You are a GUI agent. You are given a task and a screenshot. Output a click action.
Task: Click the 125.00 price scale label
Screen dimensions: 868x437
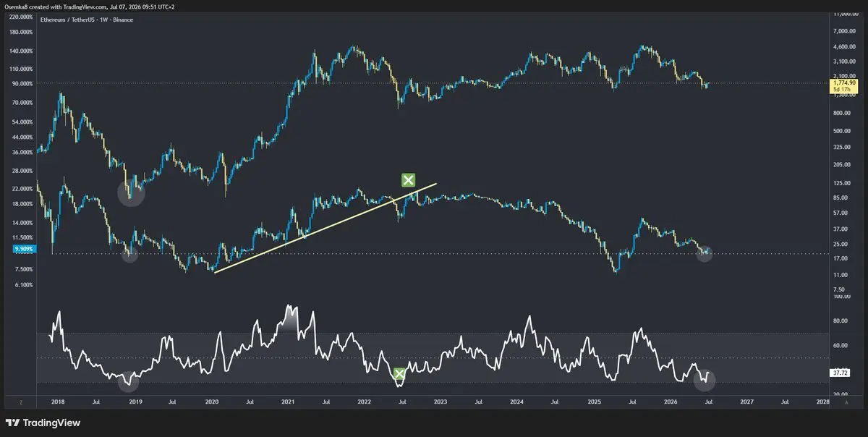(841, 182)
